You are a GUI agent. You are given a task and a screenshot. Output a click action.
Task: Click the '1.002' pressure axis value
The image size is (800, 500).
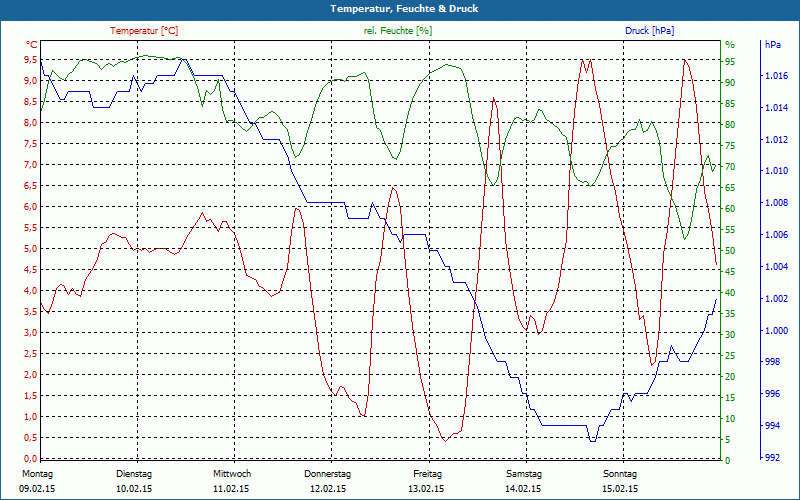pyautogui.click(x=777, y=299)
